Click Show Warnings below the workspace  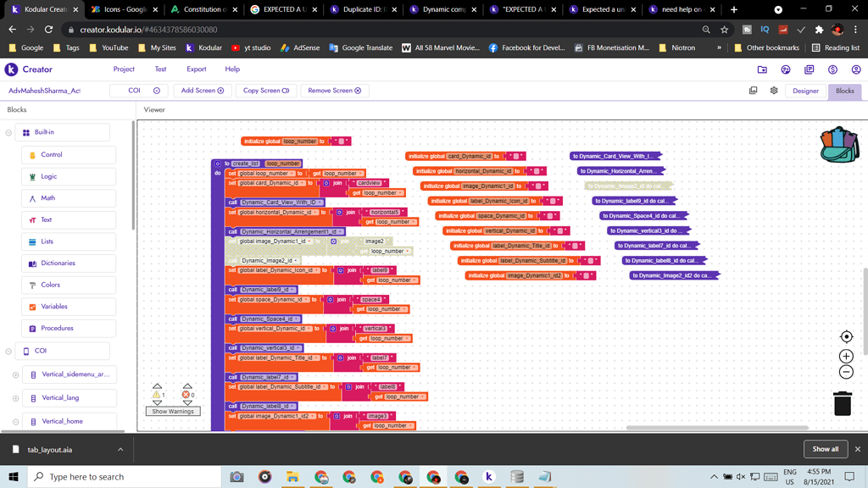(174, 412)
